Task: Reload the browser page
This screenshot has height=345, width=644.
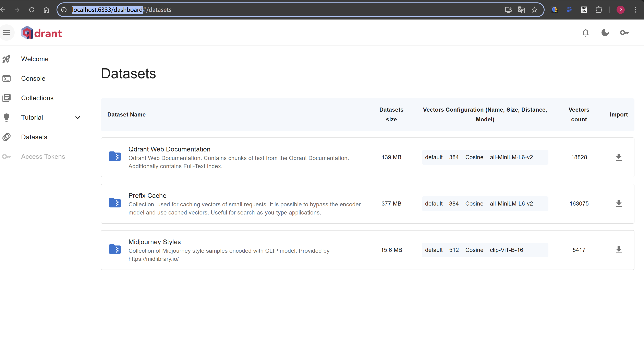Action: 32,10
